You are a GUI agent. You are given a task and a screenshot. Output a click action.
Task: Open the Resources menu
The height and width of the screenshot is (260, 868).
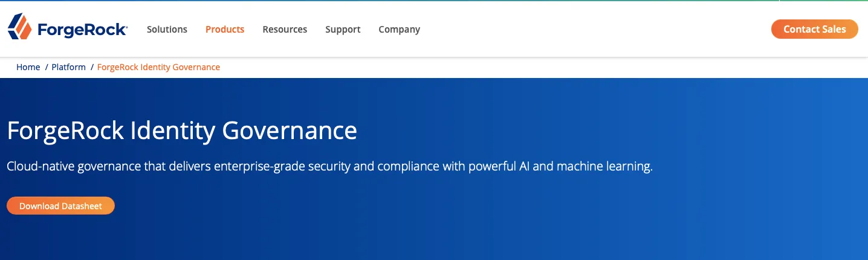point(285,29)
